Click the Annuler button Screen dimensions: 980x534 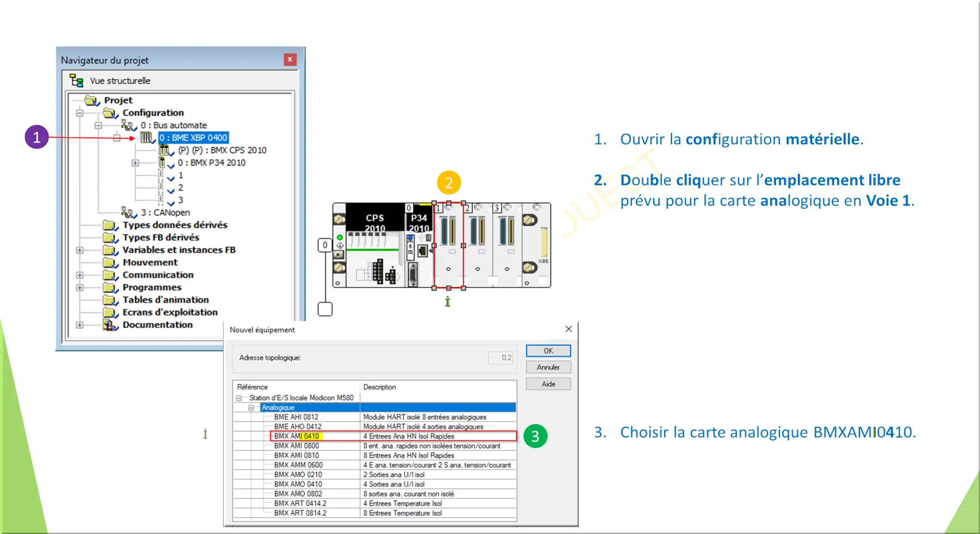(x=548, y=367)
